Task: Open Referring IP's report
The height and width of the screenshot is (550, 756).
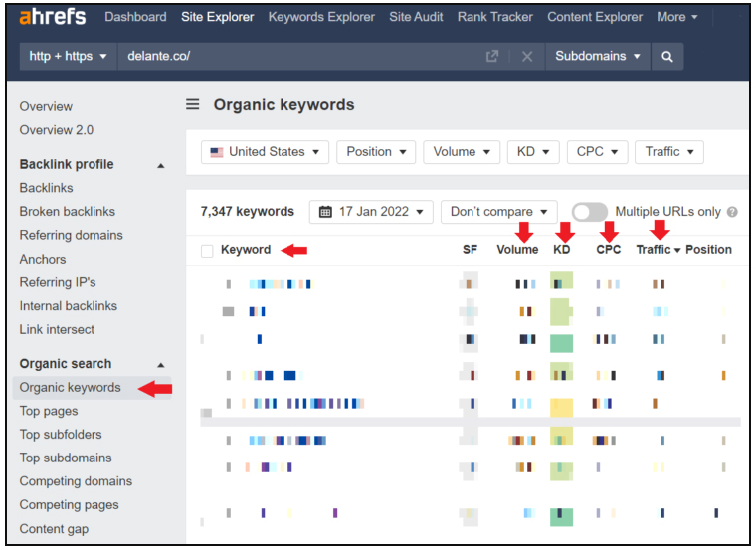Action: coord(58,282)
